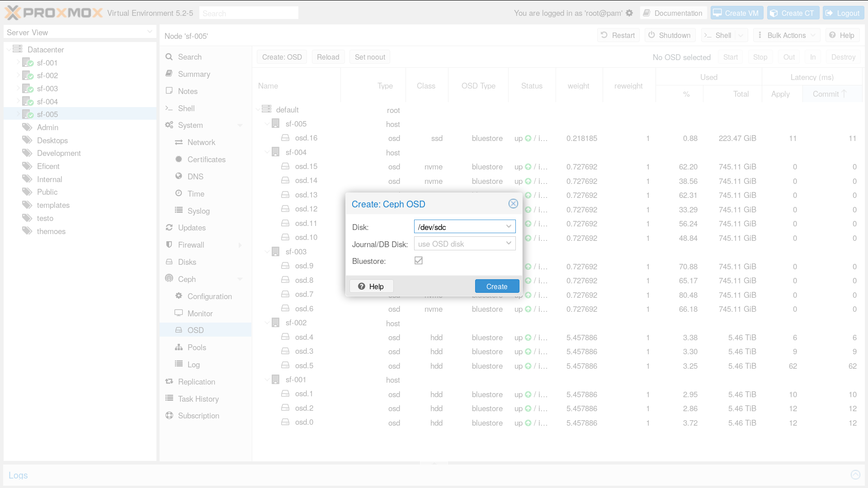Click the templates pool tag icon
Screen dimensions: 868x488
(27, 205)
